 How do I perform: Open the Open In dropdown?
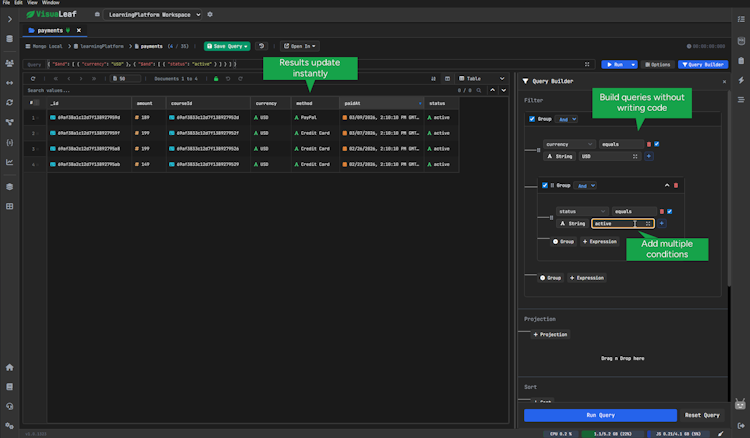[300, 46]
